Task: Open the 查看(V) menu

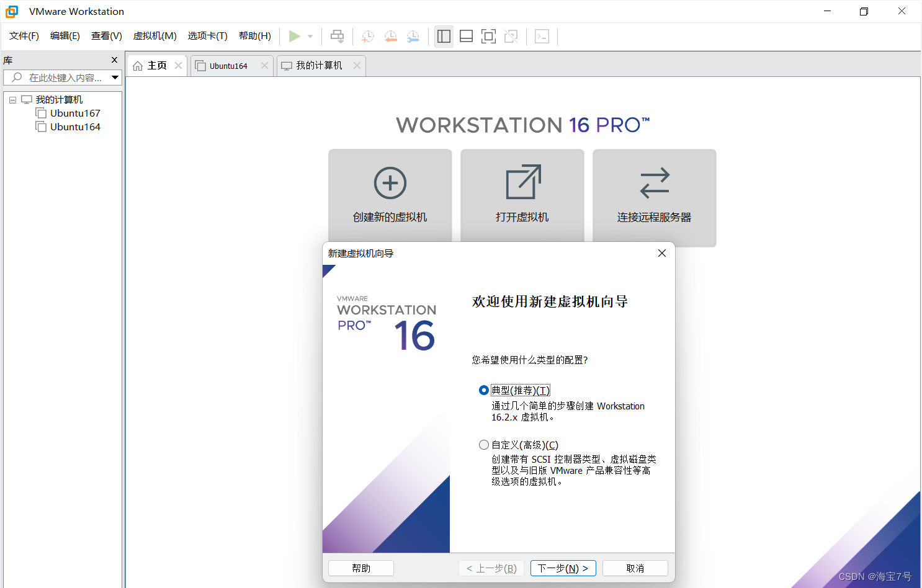Action: click(107, 36)
